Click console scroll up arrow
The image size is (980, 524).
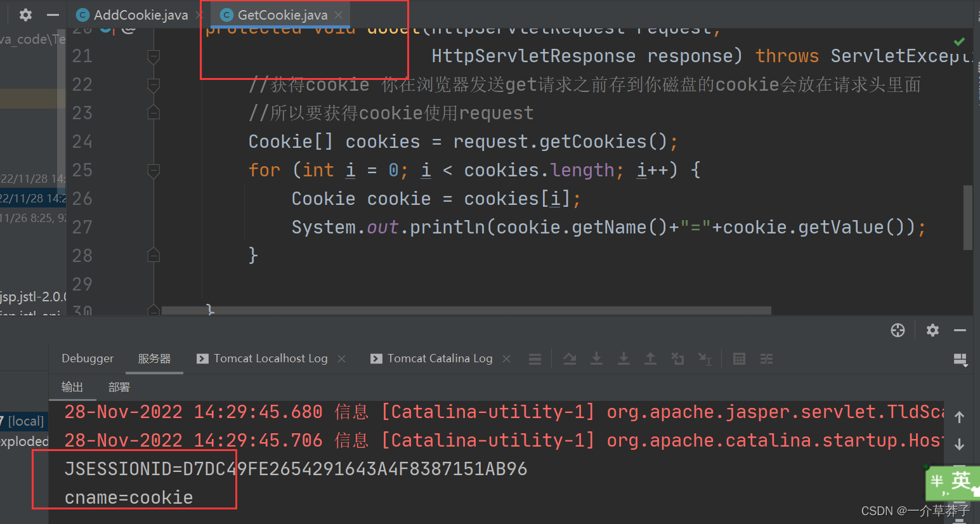click(959, 417)
